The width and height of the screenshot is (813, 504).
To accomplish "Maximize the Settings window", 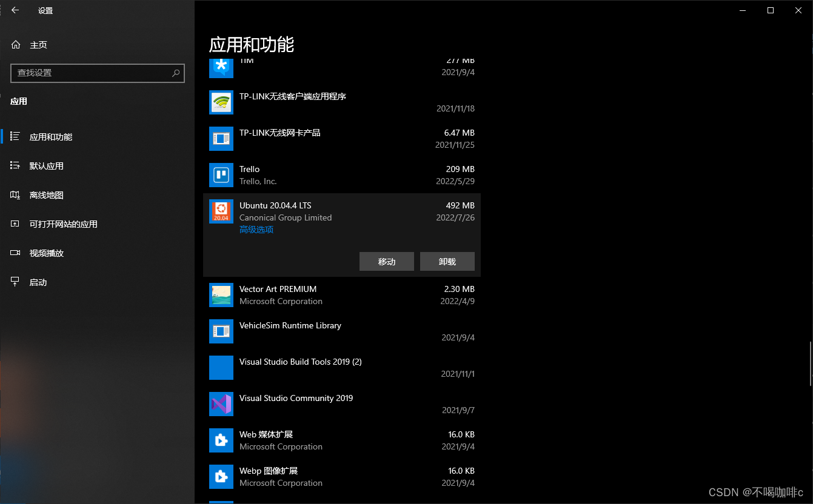I will [x=771, y=10].
